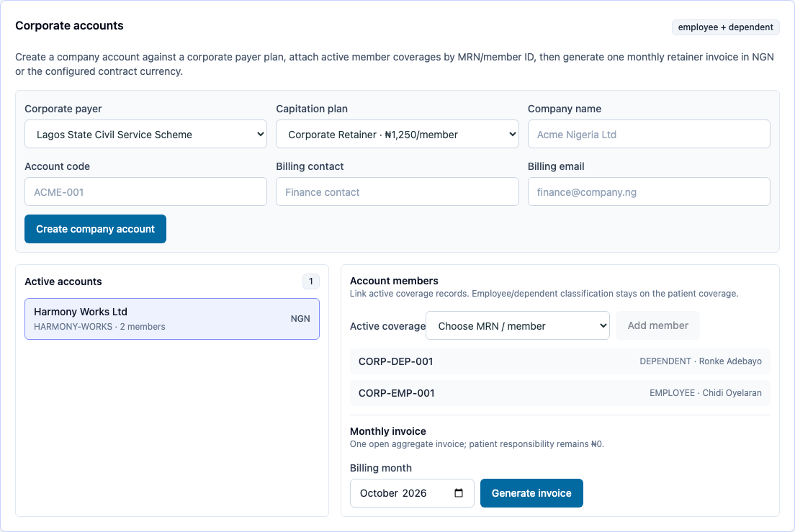
Task: Click DEPENDENT · Ronke Adebayo text
Action: coord(700,361)
